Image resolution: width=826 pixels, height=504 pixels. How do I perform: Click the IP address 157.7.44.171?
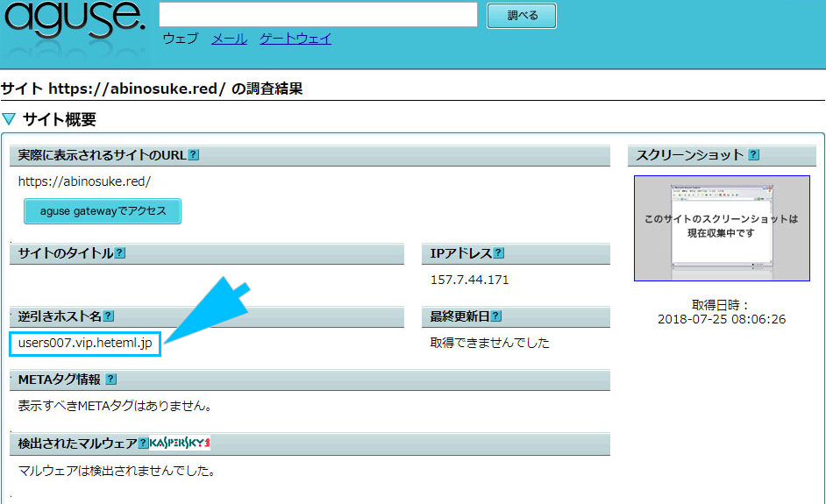tap(469, 280)
